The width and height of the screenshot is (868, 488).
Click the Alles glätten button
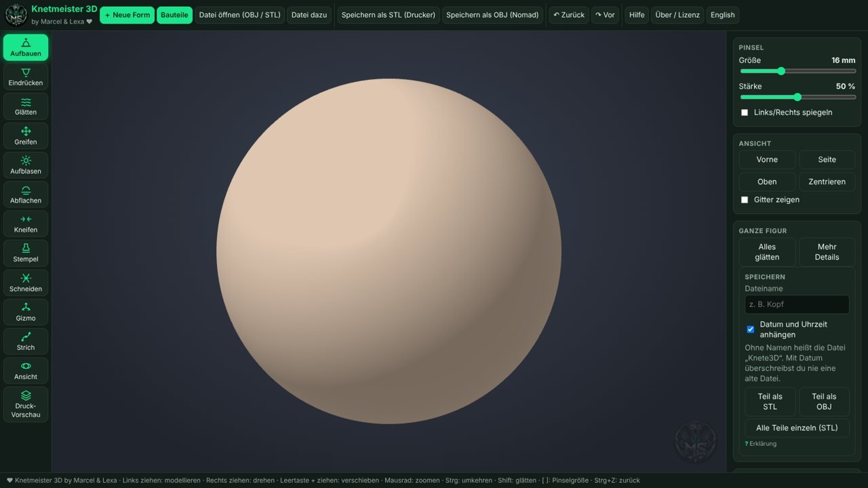tap(767, 252)
